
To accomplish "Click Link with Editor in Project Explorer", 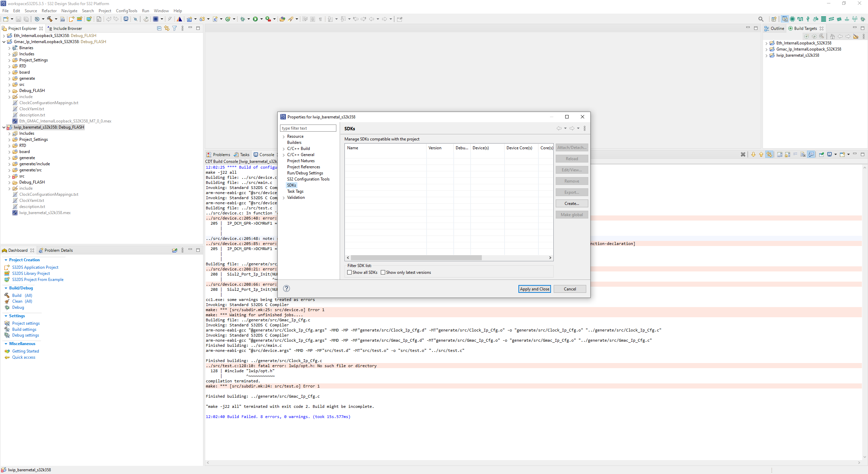I will click(x=167, y=29).
